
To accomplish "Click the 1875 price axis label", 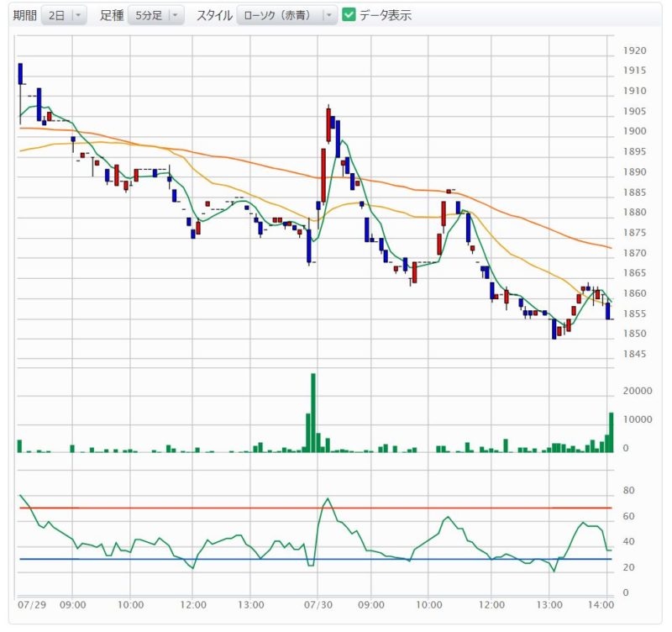I will click(634, 233).
